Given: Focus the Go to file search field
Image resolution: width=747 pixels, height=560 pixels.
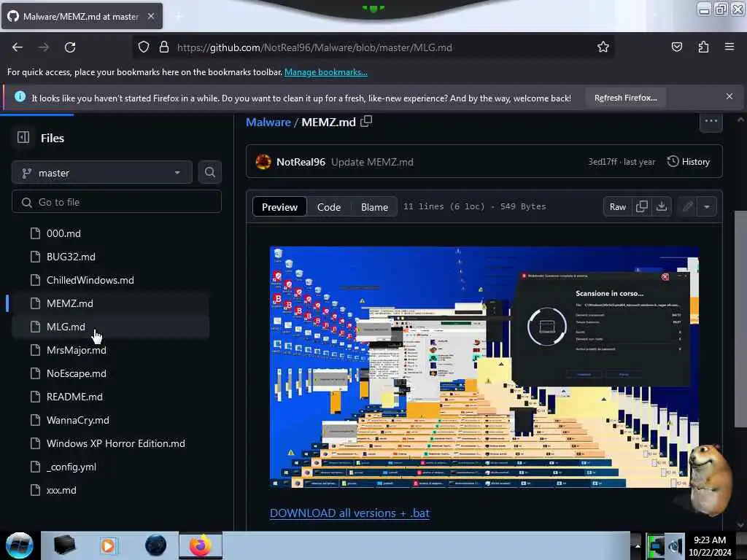Looking at the screenshot, I should click(x=117, y=202).
